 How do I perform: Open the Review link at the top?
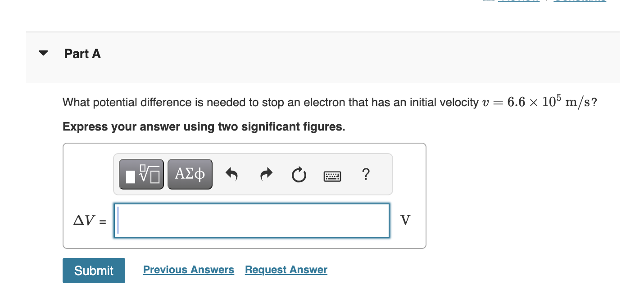(x=519, y=1)
